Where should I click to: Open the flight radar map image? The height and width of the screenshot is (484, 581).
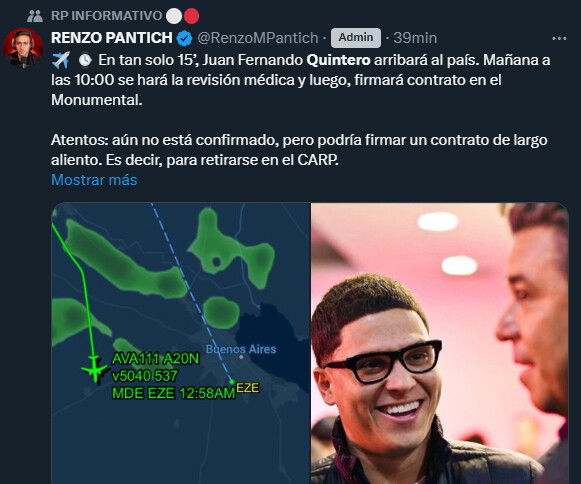(180, 343)
